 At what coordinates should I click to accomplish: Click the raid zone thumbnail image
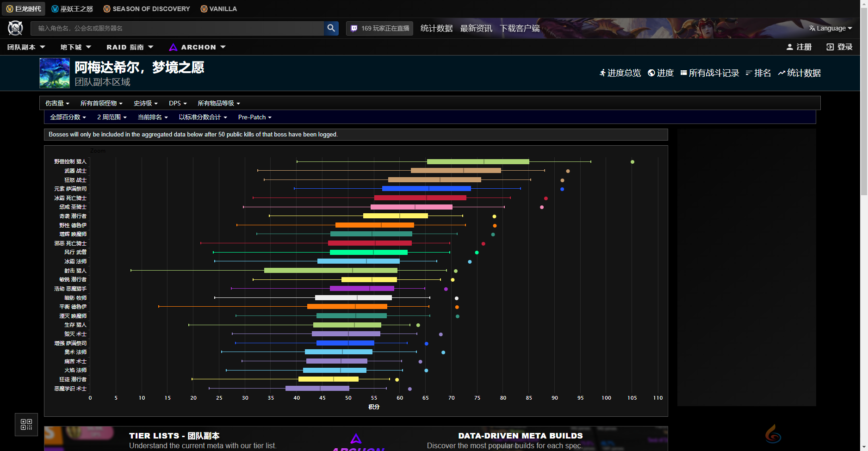(55, 73)
